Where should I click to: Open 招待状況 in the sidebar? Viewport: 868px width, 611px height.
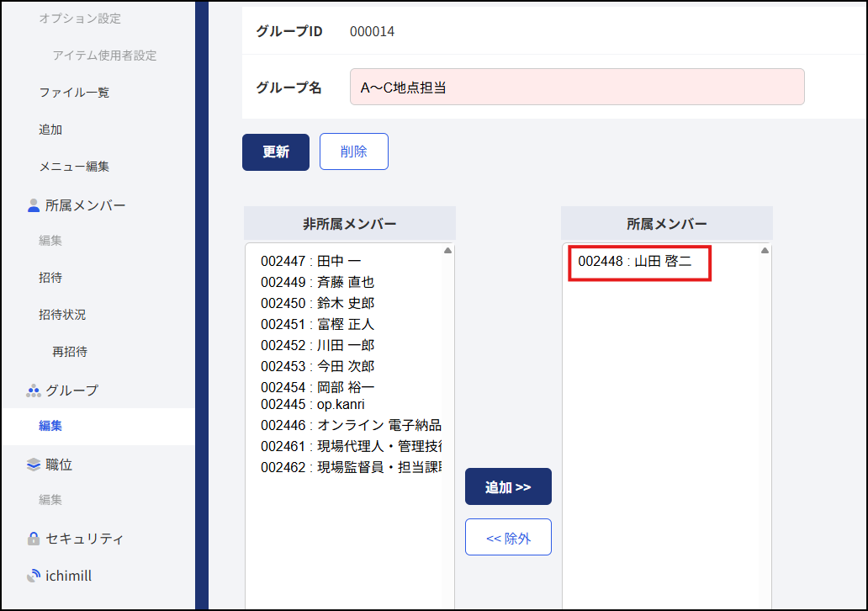pyautogui.click(x=62, y=315)
